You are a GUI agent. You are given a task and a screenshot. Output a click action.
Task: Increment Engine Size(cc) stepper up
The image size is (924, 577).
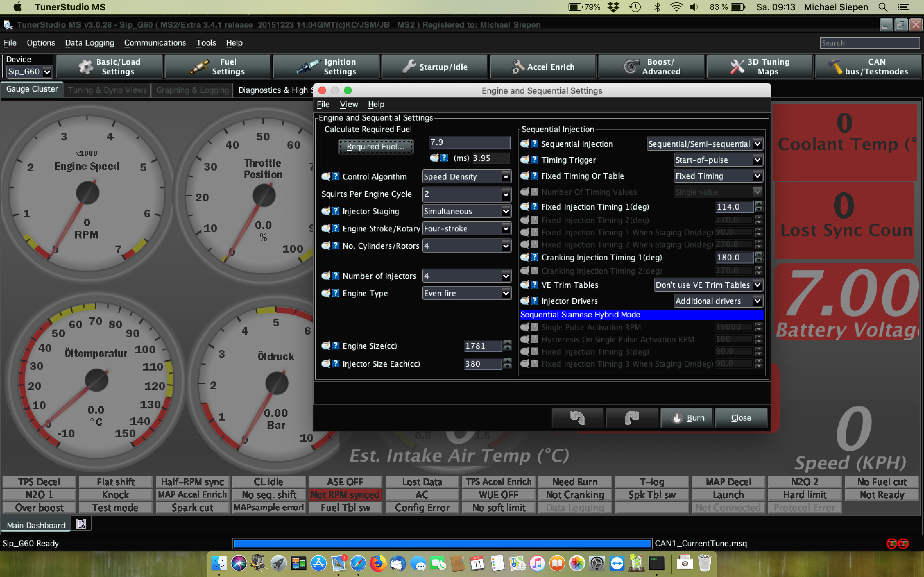coord(508,343)
